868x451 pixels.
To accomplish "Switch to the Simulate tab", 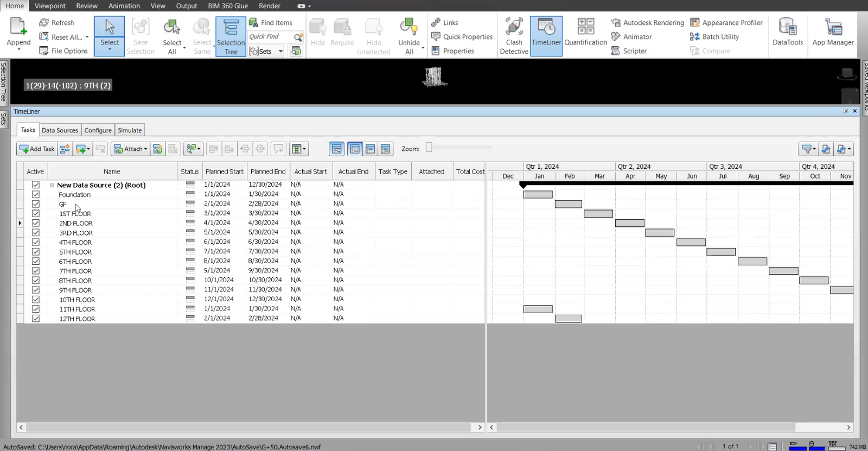I will coord(130,130).
